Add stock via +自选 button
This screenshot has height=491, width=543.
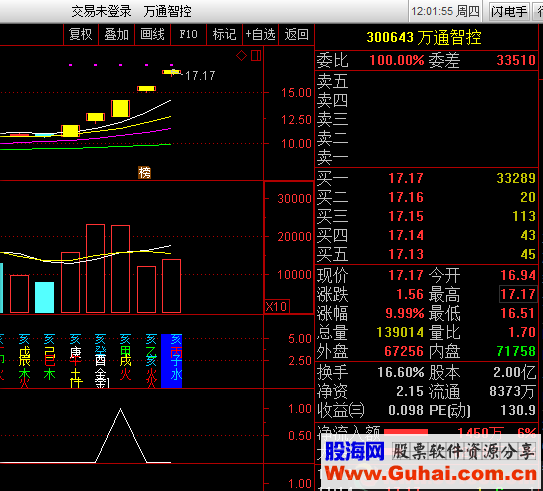click(x=260, y=34)
